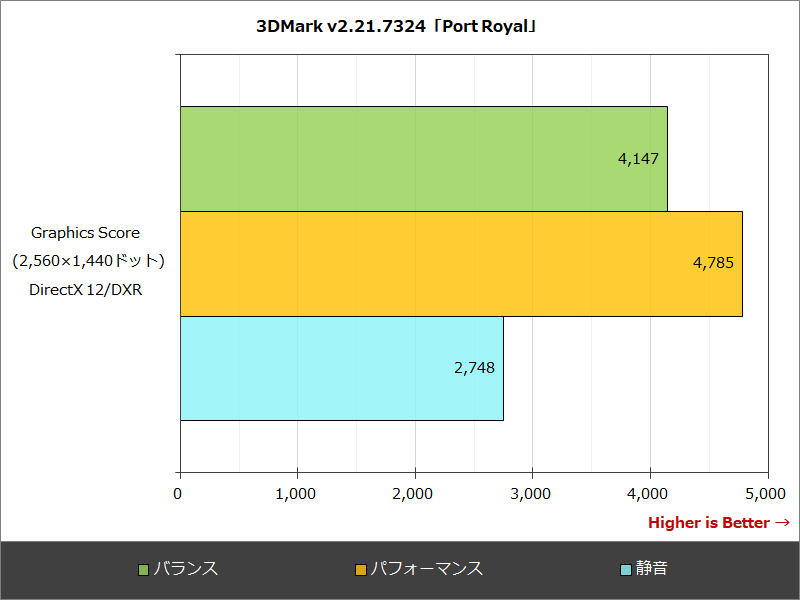800x600 pixels.
Task: Click the 4,785 value label
Action: pyautogui.click(x=715, y=261)
